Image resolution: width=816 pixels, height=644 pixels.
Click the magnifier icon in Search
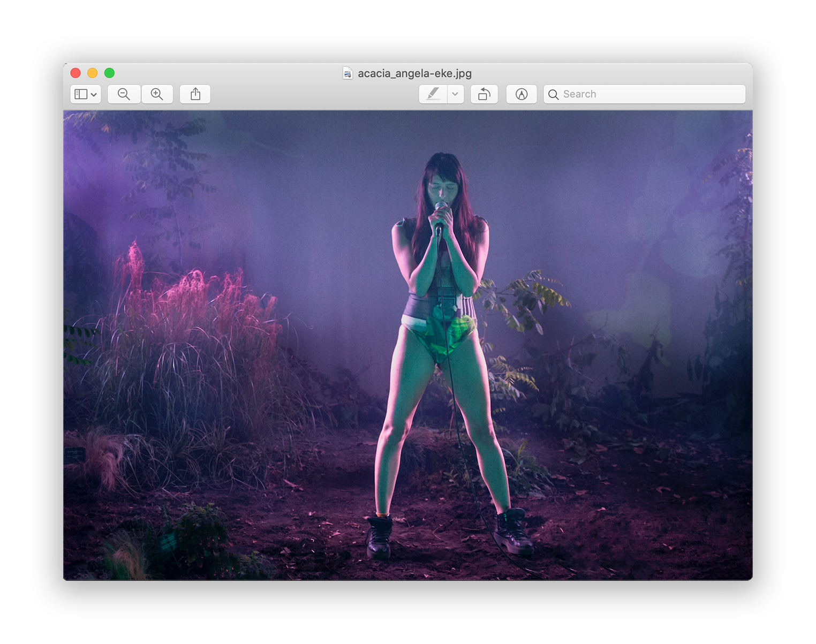[554, 94]
